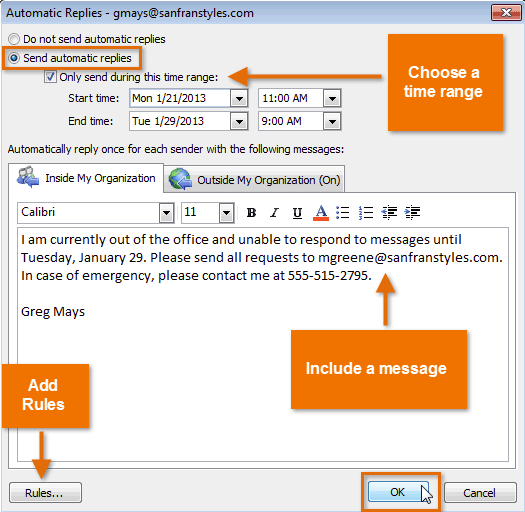
Task: Confirm with the OK button
Action: tap(397, 492)
